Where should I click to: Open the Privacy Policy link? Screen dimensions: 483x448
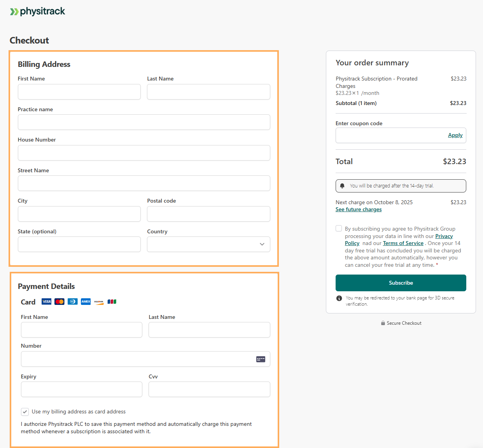444,236
